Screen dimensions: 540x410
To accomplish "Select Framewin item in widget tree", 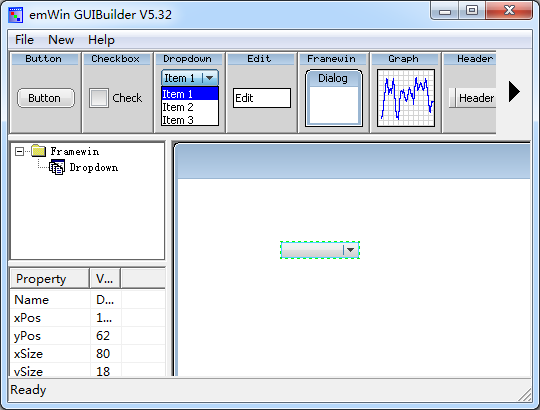I will click(x=75, y=151).
